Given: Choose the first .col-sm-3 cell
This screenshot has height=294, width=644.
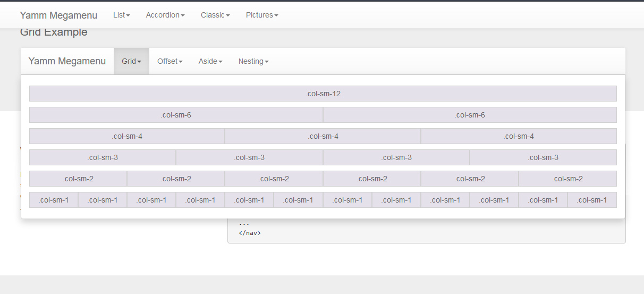Looking at the screenshot, I should (103, 157).
